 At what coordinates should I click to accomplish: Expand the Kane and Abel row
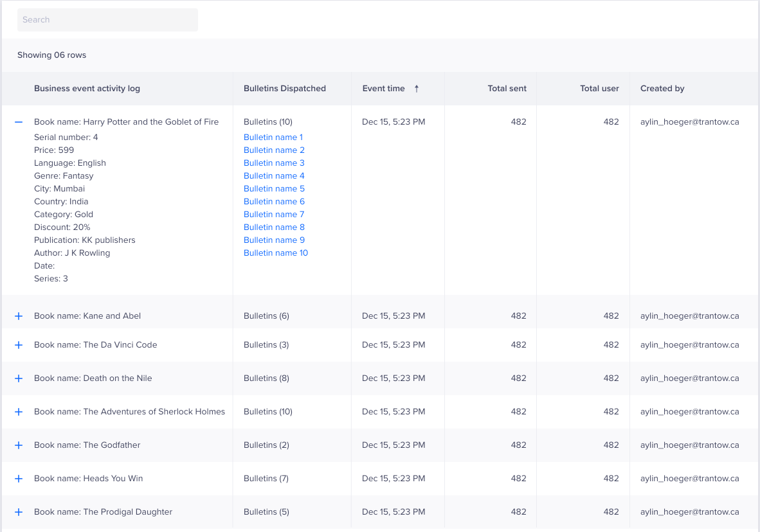(x=19, y=316)
